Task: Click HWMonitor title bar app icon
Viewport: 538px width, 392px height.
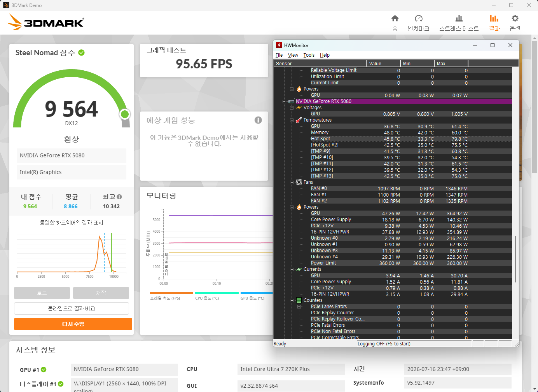Action: 279,45
